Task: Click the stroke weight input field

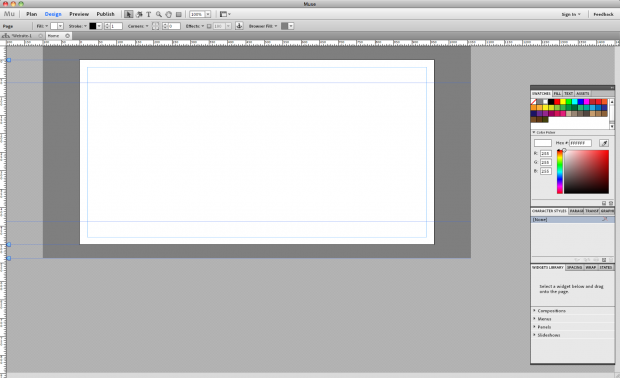Action: 116,26
